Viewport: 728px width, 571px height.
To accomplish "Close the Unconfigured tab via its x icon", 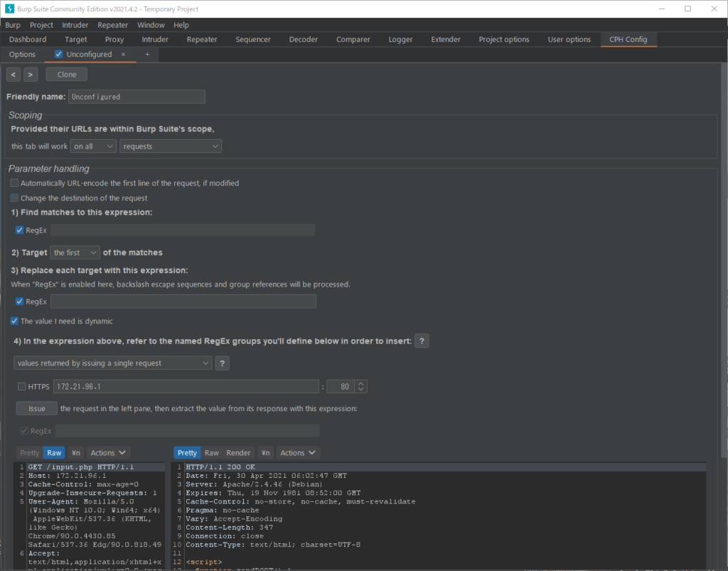I will click(122, 54).
